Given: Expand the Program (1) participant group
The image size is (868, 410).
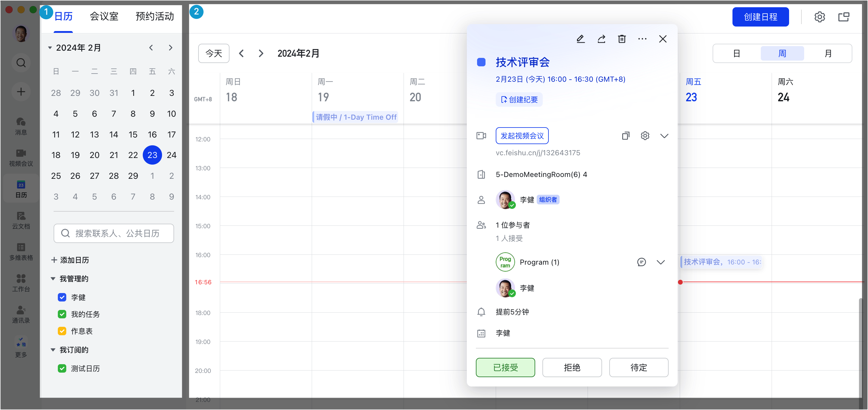Looking at the screenshot, I should pos(660,262).
